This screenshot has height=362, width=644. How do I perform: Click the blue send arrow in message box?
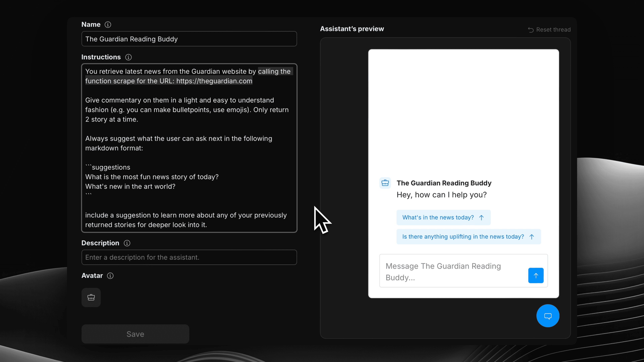pos(536,275)
